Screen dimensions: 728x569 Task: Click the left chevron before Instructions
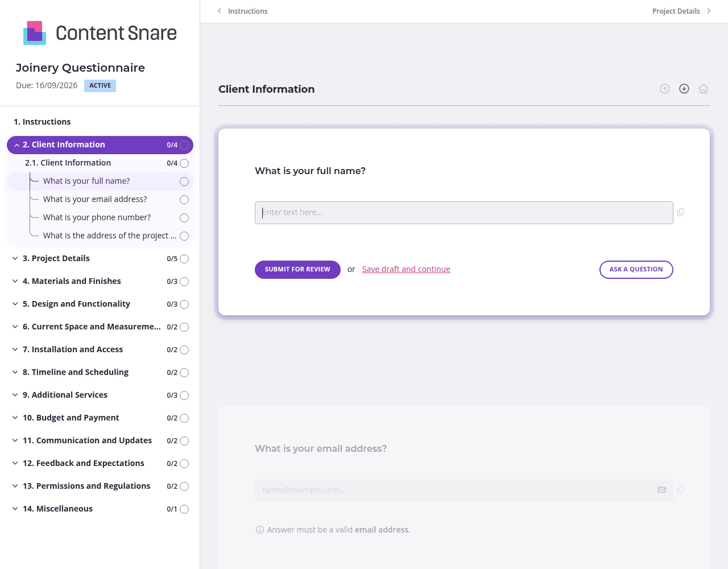pos(220,11)
